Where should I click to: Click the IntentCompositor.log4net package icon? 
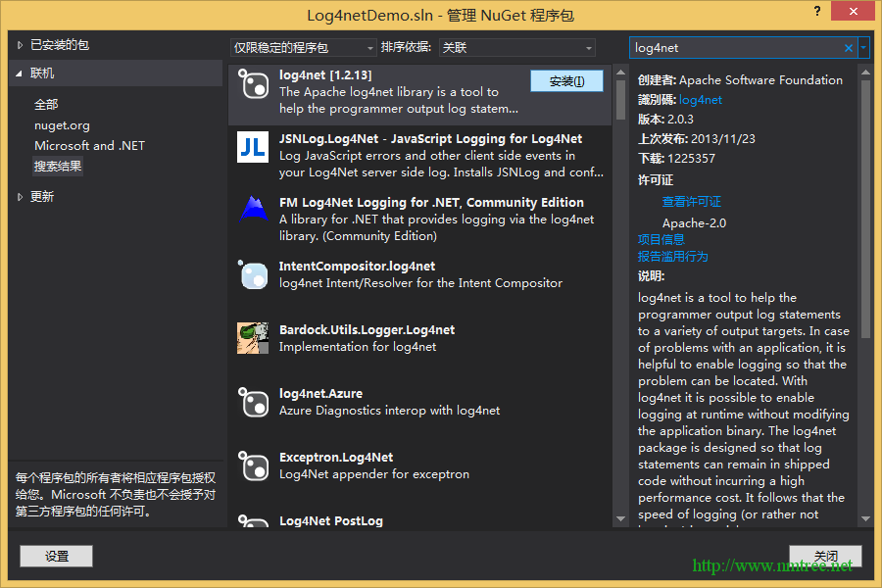253,275
